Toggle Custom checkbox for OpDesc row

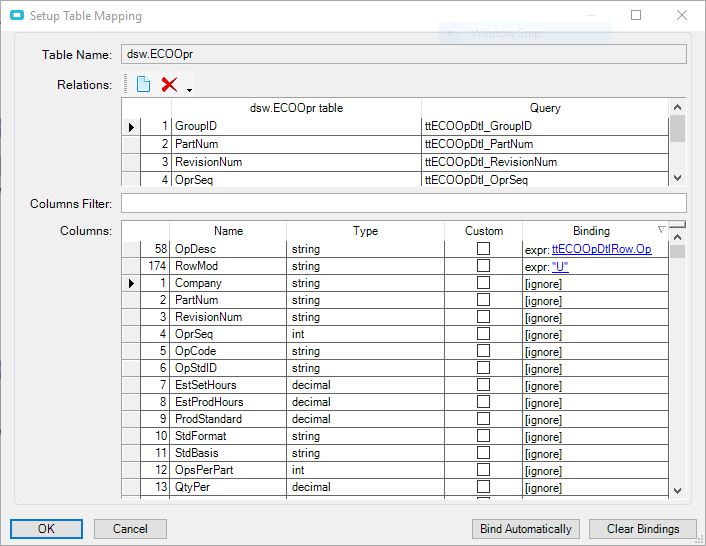pyautogui.click(x=483, y=249)
